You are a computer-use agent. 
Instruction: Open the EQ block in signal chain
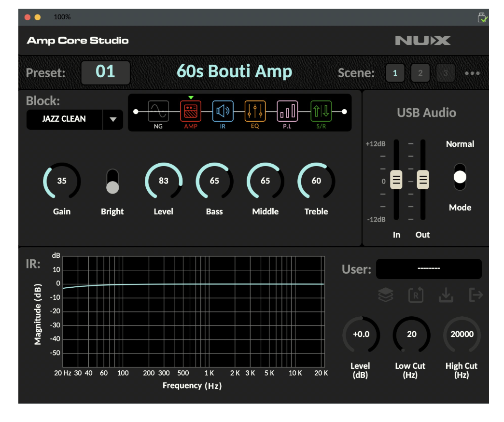(255, 111)
